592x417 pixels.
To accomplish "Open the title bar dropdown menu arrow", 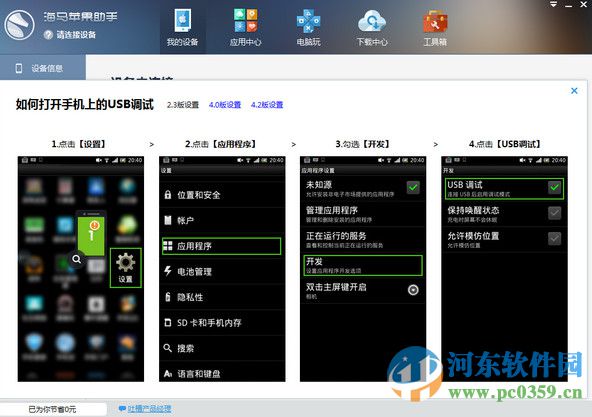I will pyautogui.click(x=553, y=5).
